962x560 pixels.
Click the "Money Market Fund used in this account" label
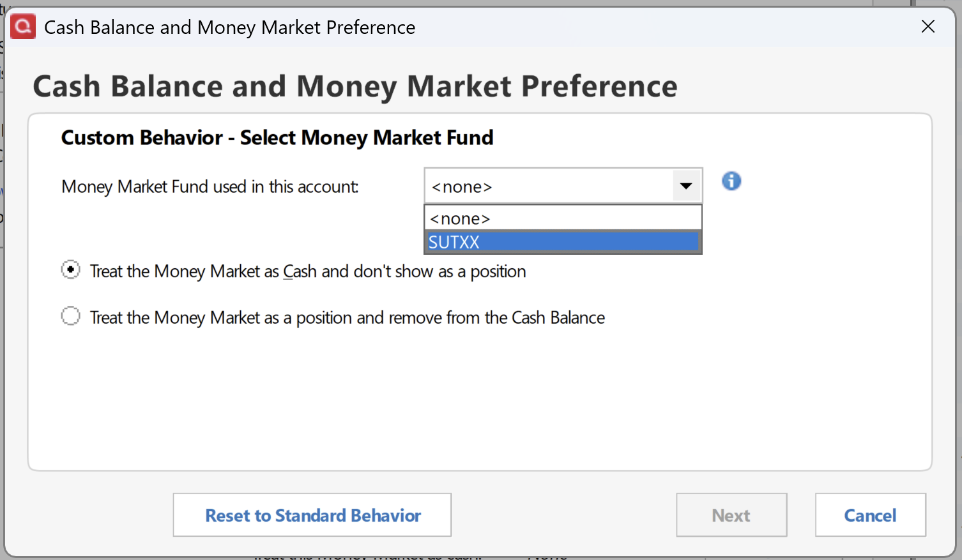(210, 187)
